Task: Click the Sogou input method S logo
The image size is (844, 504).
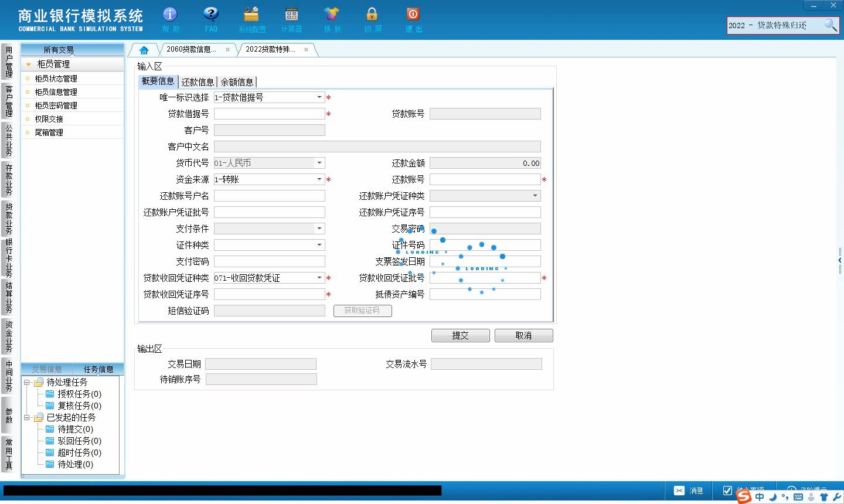Action: pos(743,496)
